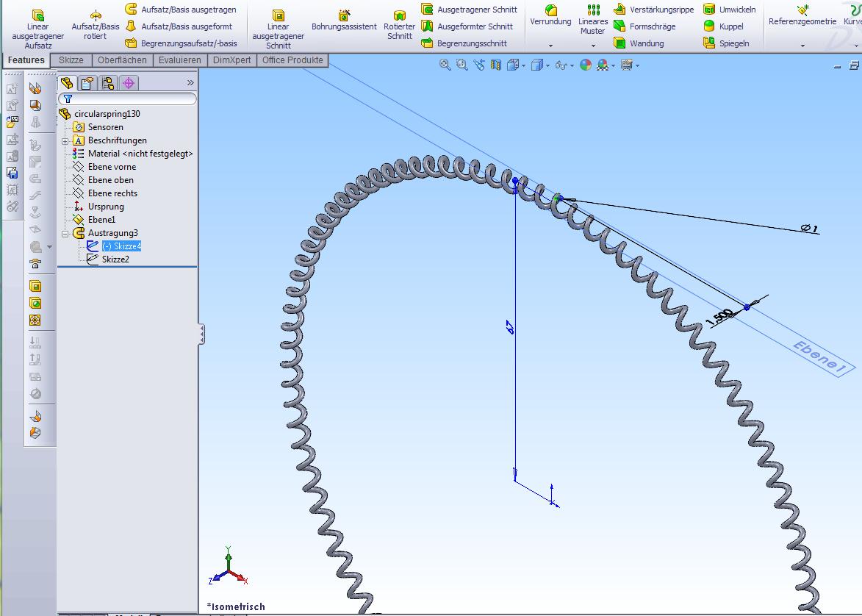Click the Umwickeln command
This screenshot has height=616, width=862.
pos(730,10)
